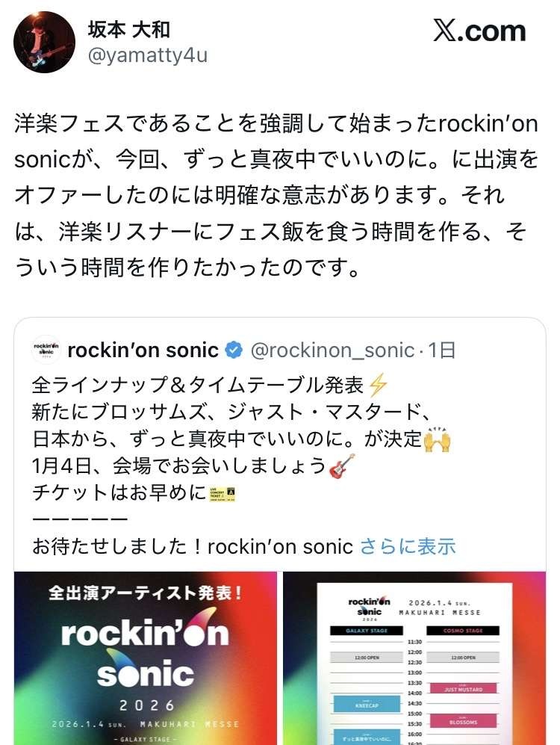Screen dimensions: 560x745
Task: Open the @rockinon_sonic handle
Action: (x=332, y=350)
